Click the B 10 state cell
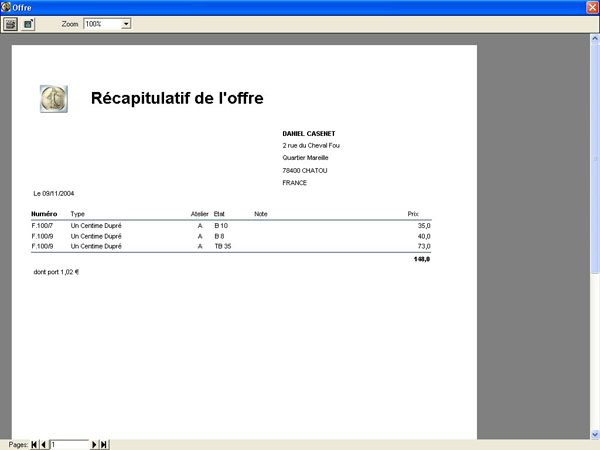The height and width of the screenshot is (450, 600). (x=221, y=226)
